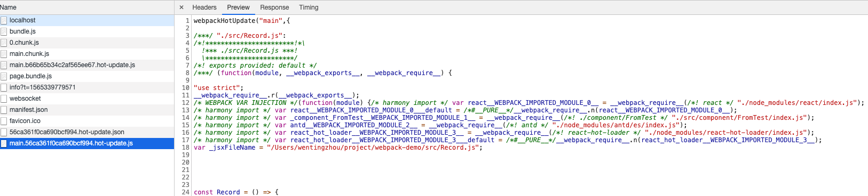Viewport: 868px width, 196px height.
Task: Click the file icon beside localhost
Action: click(x=4, y=20)
